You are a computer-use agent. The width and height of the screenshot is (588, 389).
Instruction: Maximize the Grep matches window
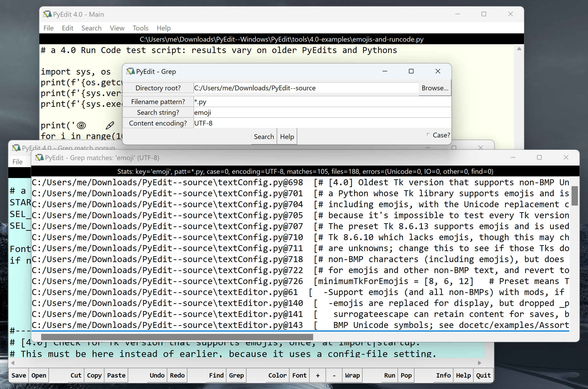[539, 157]
